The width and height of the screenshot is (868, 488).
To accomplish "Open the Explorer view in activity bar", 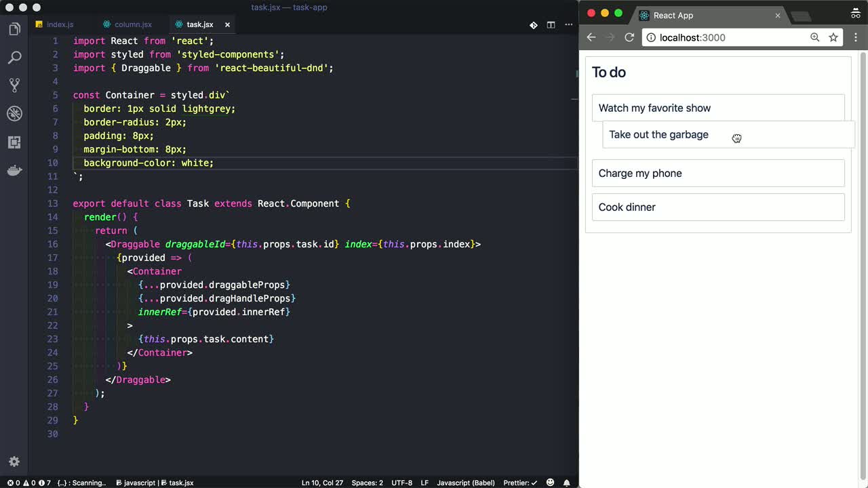I will 14,29.
